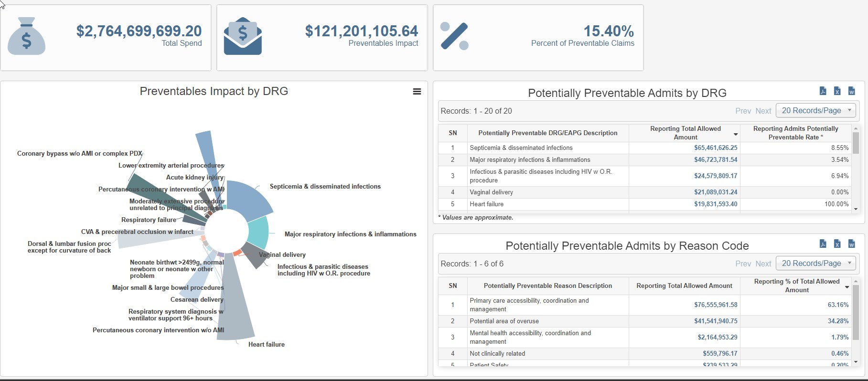Click the Acute kidney injury chart label
The height and width of the screenshot is (381, 868).
(x=195, y=178)
